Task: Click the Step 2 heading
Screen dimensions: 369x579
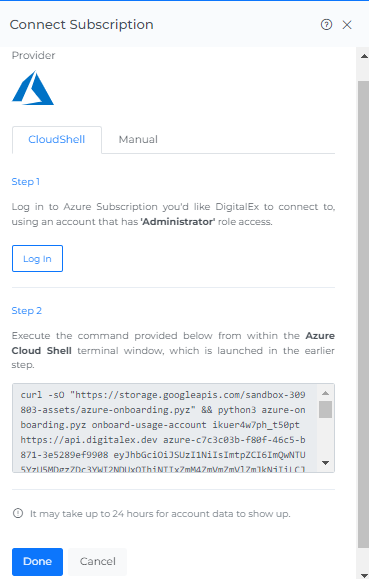Action: pos(27,311)
